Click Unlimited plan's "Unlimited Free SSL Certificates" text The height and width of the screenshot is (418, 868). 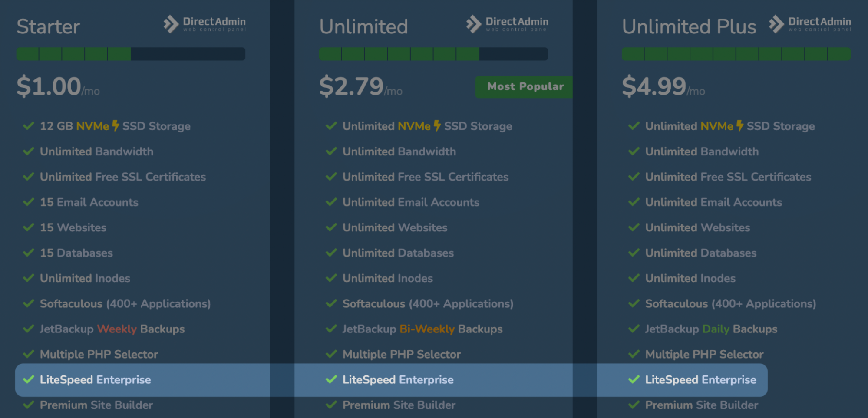click(426, 177)
